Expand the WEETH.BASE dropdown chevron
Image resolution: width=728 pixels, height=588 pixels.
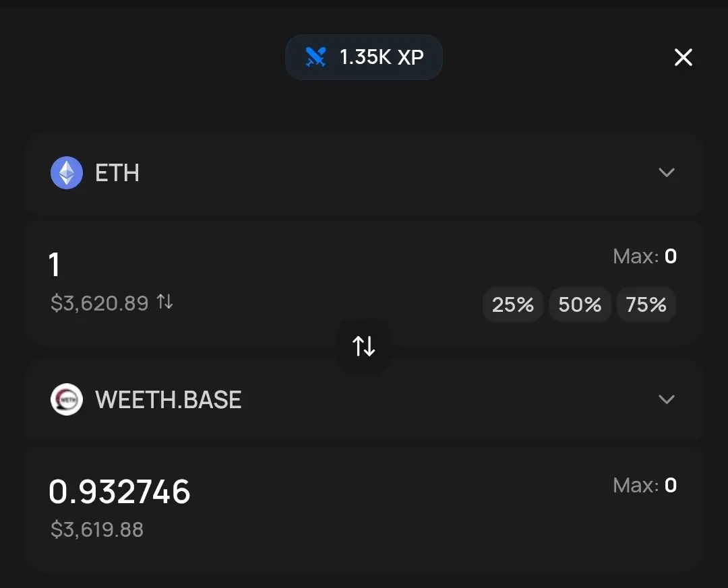pyautogui.click(x=666, y=399)
